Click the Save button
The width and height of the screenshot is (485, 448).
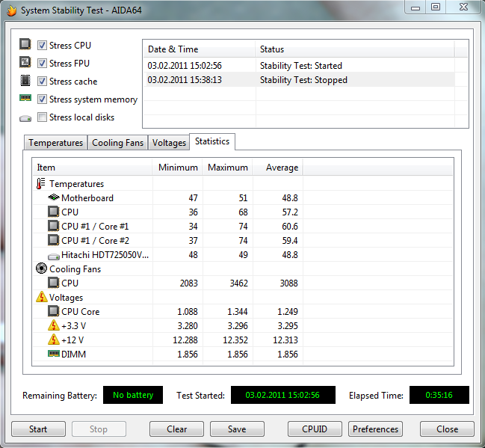pyautogui.click(x=237, y=429)
